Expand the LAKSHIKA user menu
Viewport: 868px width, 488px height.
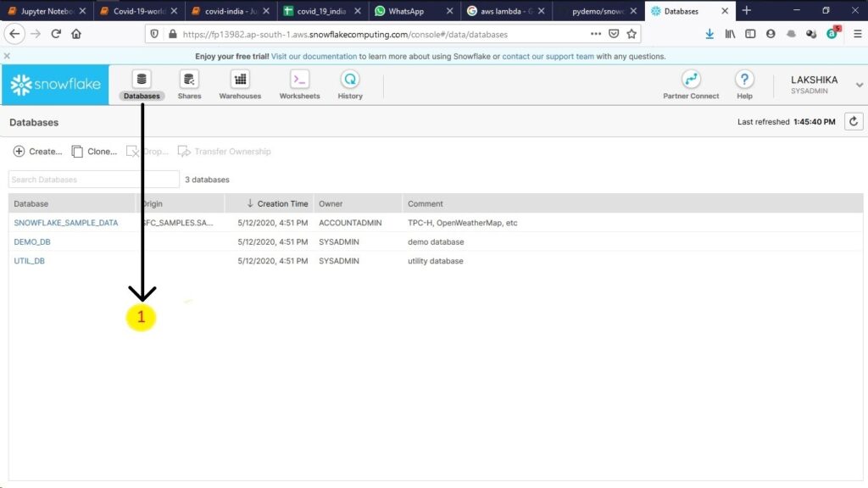(x=859, y=85)
